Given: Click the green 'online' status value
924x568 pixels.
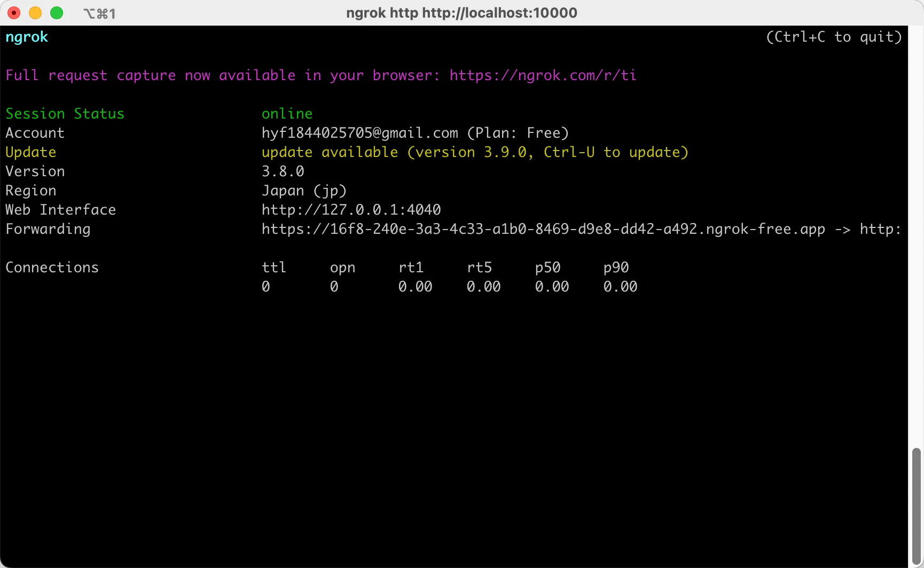Looking at the screenshot, I should tap(287, 114).
